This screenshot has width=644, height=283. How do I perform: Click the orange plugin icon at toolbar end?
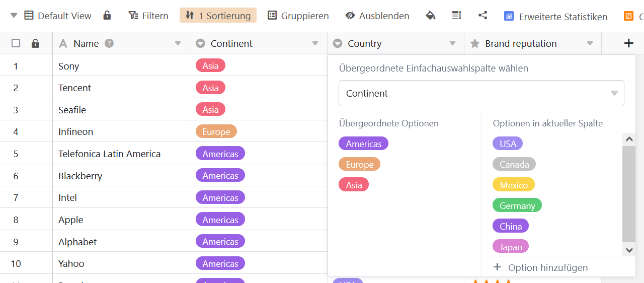click(629, 16)
